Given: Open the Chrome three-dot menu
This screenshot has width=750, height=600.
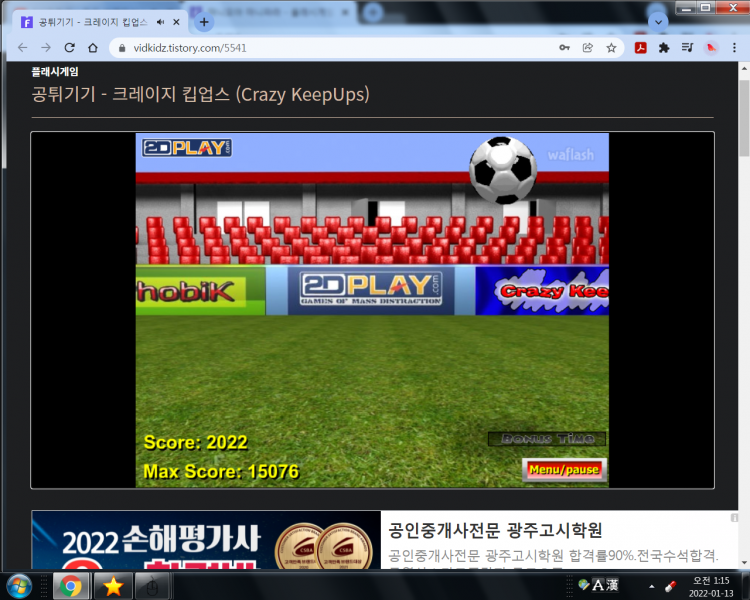Looking at the screenshot, I should [734, 47].
